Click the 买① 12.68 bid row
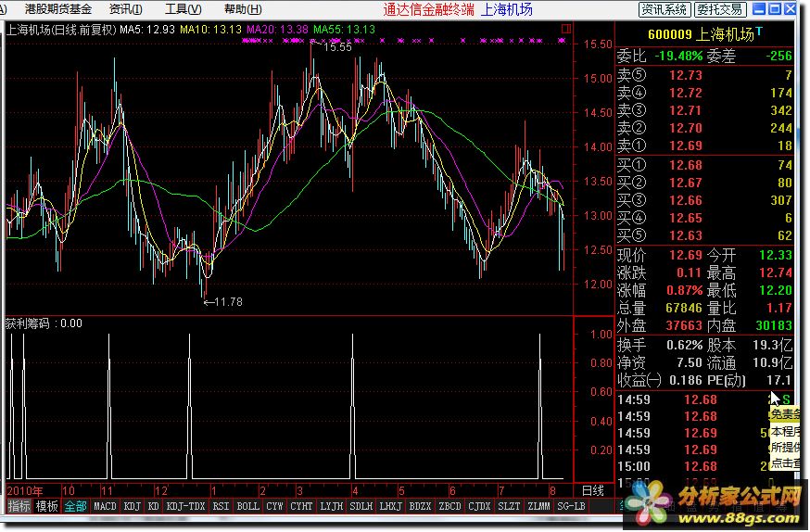The width and height of the screenshot is (810, 532). point(704,165)
